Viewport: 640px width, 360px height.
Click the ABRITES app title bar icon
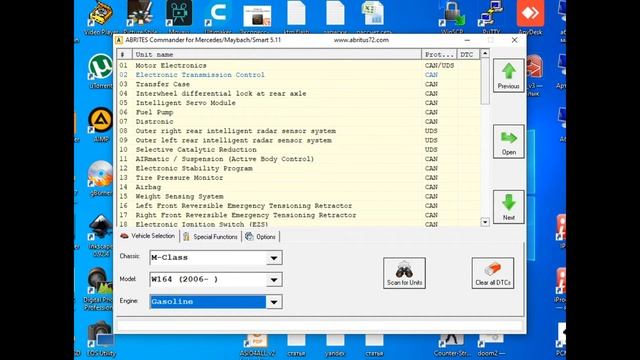pyautogui.click(x=119, y=40)
